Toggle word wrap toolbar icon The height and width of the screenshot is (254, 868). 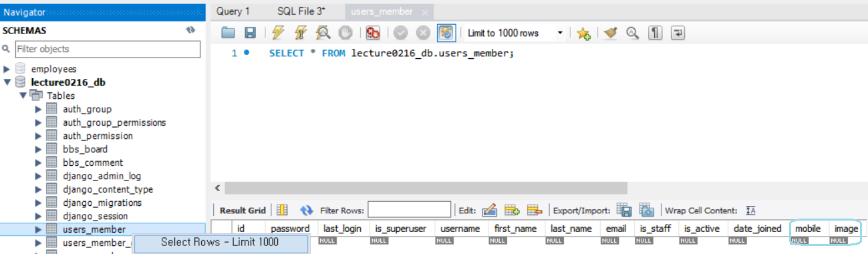point(678,33)
